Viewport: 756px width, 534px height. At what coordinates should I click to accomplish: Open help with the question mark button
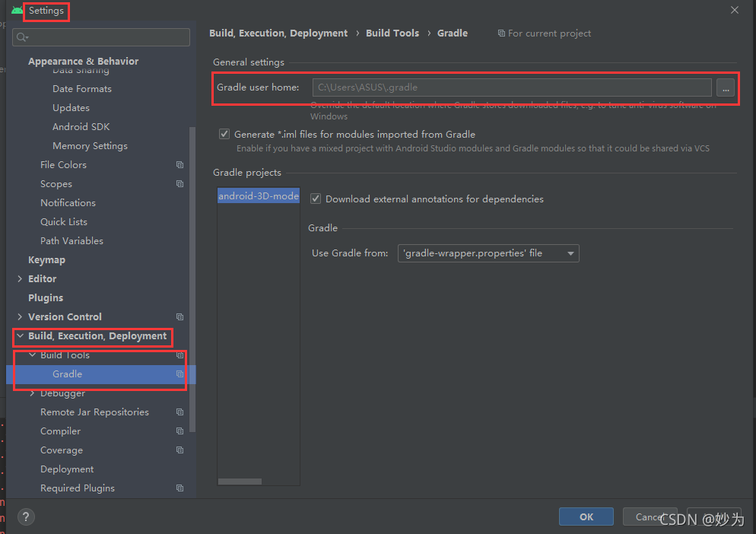click(26, 517)
